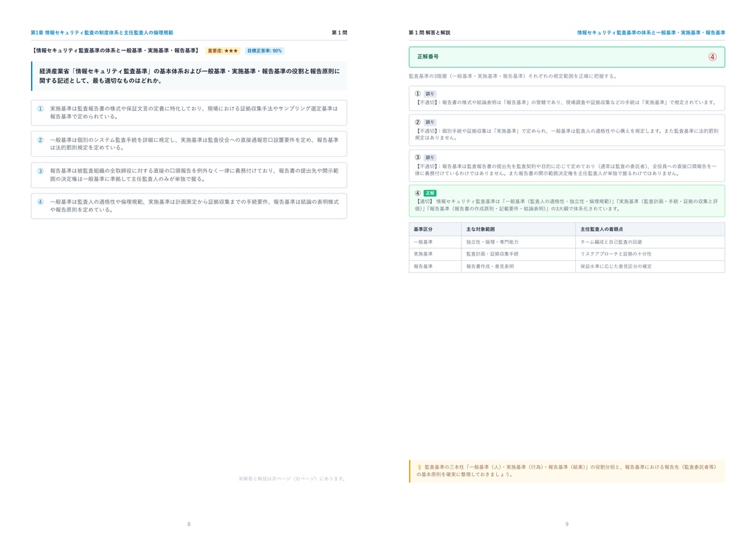Click the 実施基準 table row label

pos(423,253)
